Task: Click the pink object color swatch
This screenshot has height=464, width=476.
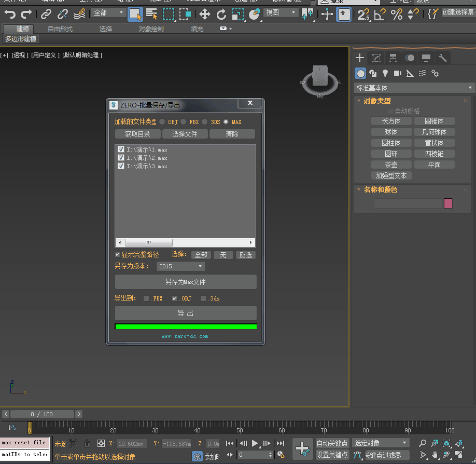Action: [448, 203]
